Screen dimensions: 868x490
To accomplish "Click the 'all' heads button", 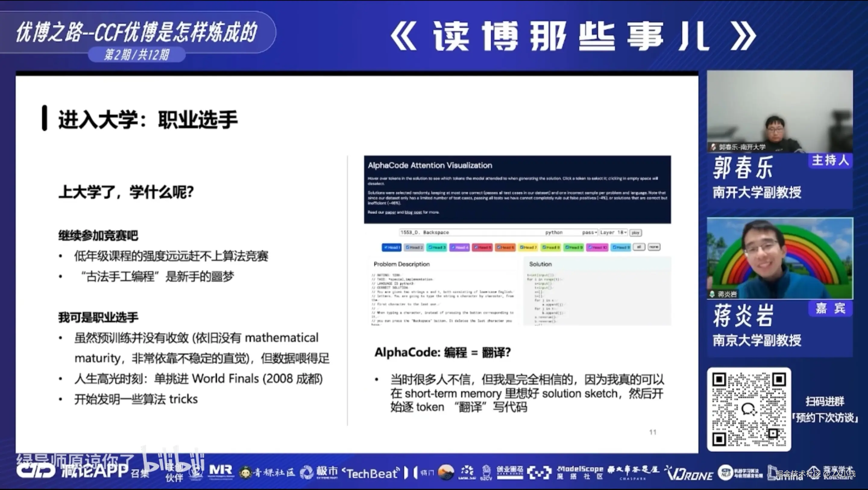I will pyautogui.click(x=639, y=247).
